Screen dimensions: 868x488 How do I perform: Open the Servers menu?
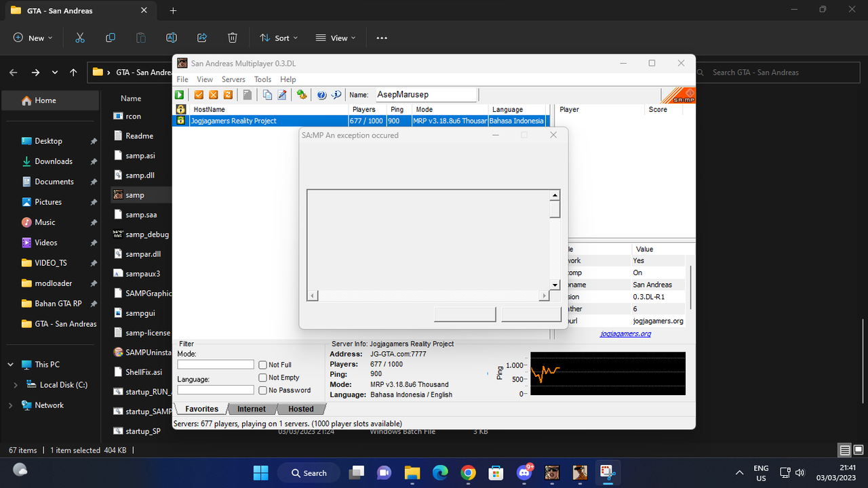233,79
